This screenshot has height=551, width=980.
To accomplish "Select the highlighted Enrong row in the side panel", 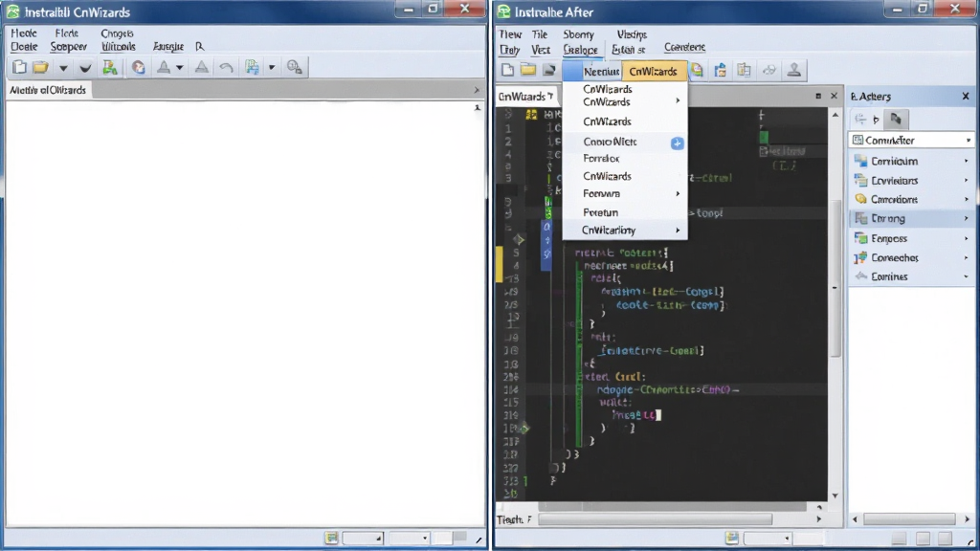I will [x=911, y=219].
